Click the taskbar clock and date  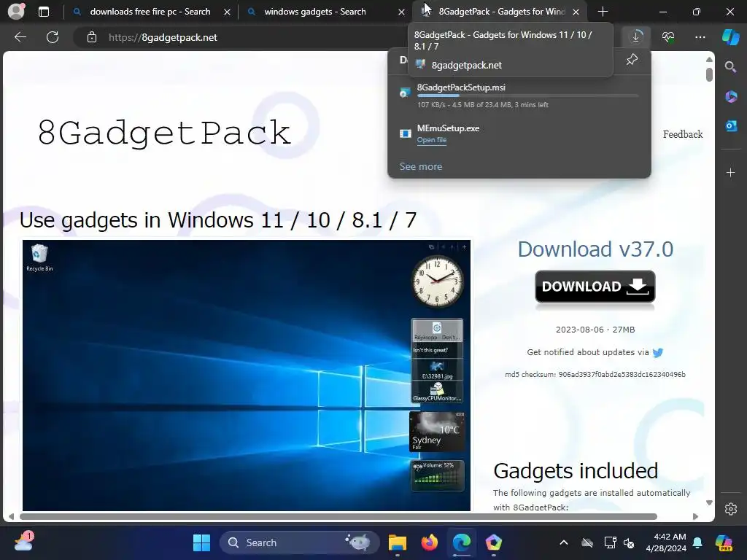(666, 542)
